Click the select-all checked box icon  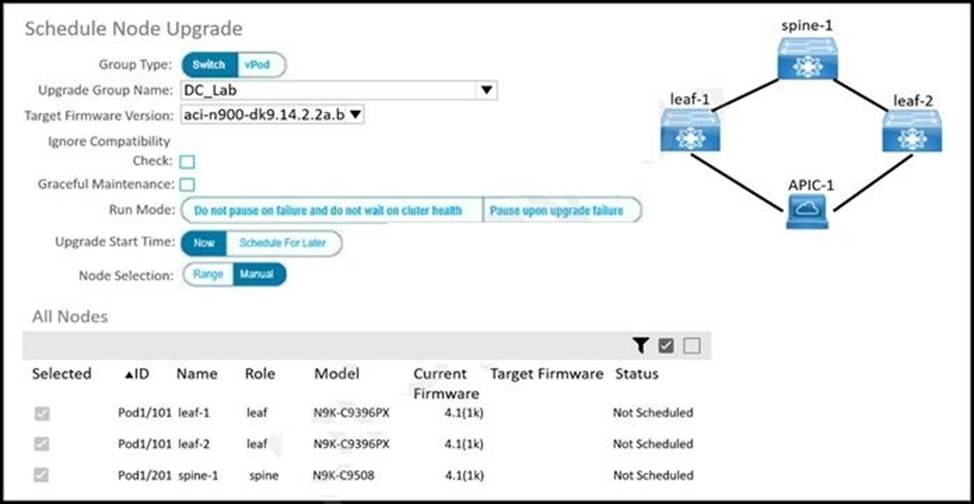(x=666, y=346)
